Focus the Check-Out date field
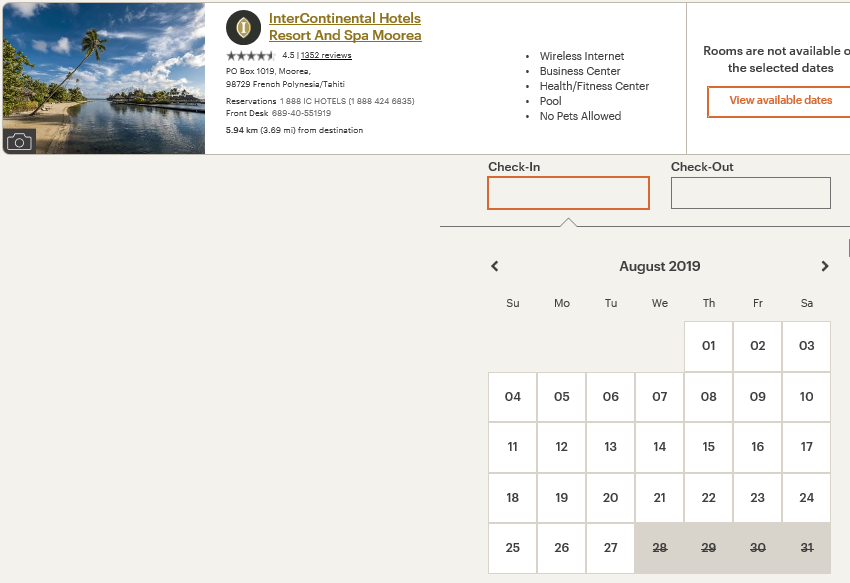This screenshot has width=850, height=583. click(751, 193)
